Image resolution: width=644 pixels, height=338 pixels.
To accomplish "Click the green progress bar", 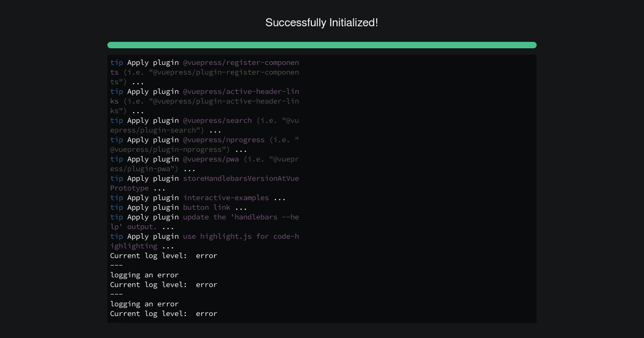I will click(321, 45).
